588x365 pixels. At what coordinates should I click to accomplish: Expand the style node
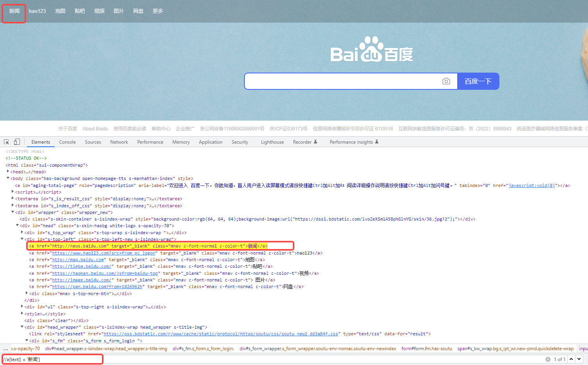[x=22, y=313]
